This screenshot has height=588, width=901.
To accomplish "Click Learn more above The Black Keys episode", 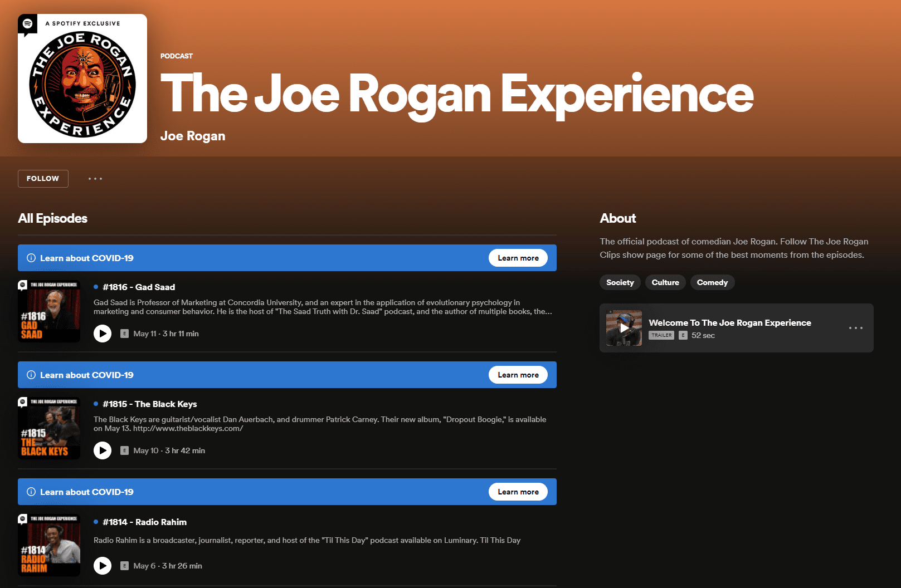I will point(518,375).
